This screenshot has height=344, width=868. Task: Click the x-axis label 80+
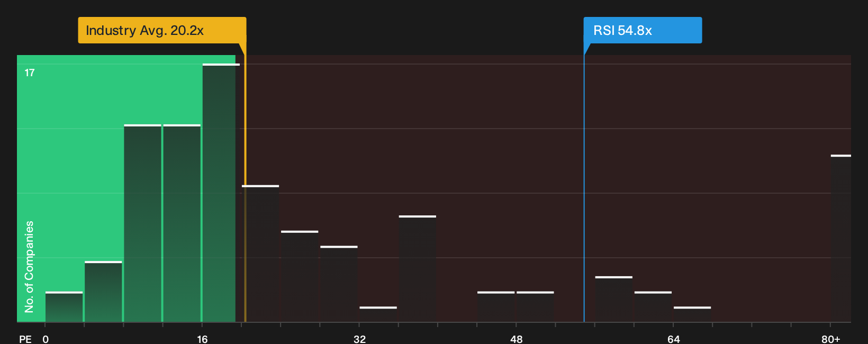click(831, 339)
